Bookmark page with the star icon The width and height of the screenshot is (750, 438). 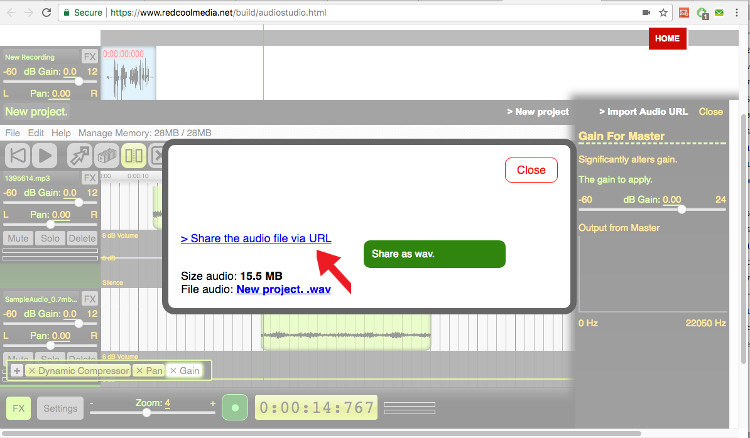click(x=663, y=13)
